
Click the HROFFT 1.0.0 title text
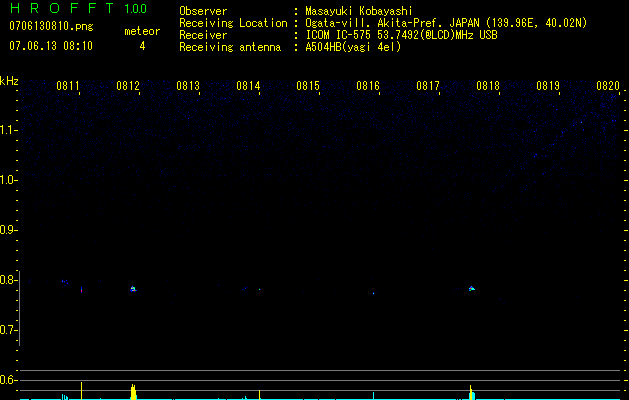78,8
